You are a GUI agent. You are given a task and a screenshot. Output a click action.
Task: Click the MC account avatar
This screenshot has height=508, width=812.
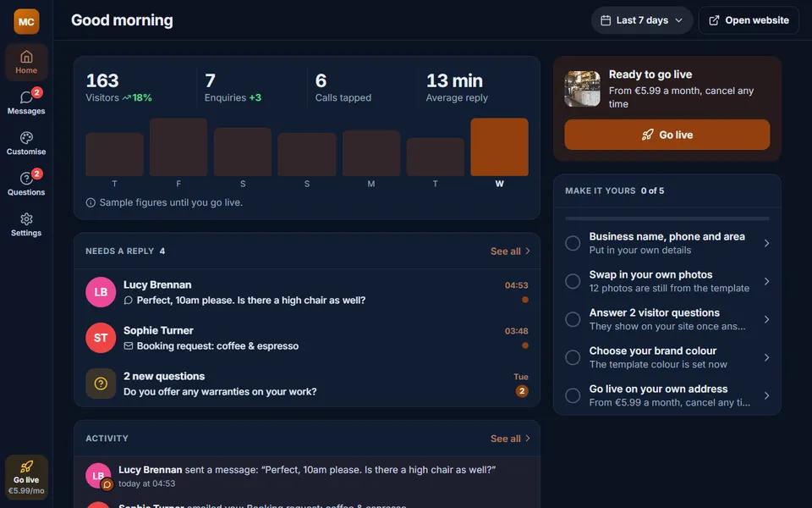[26, 21]
